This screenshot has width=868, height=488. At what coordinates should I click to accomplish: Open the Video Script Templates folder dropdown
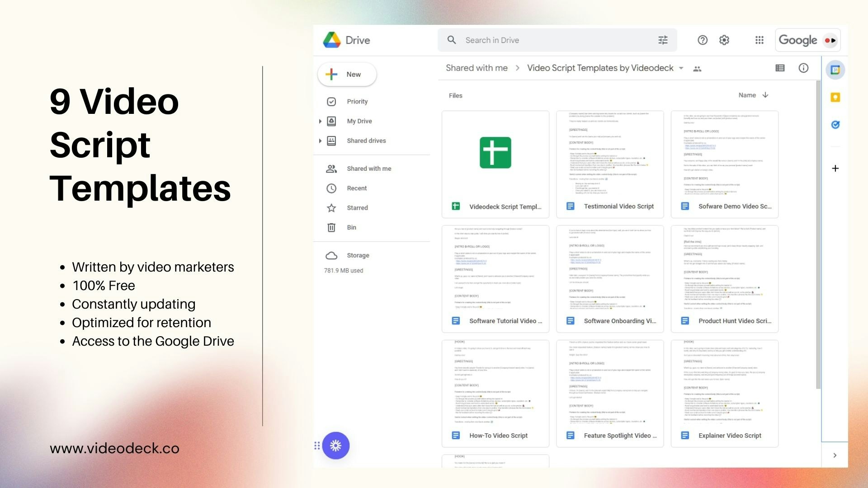[681, 68]
